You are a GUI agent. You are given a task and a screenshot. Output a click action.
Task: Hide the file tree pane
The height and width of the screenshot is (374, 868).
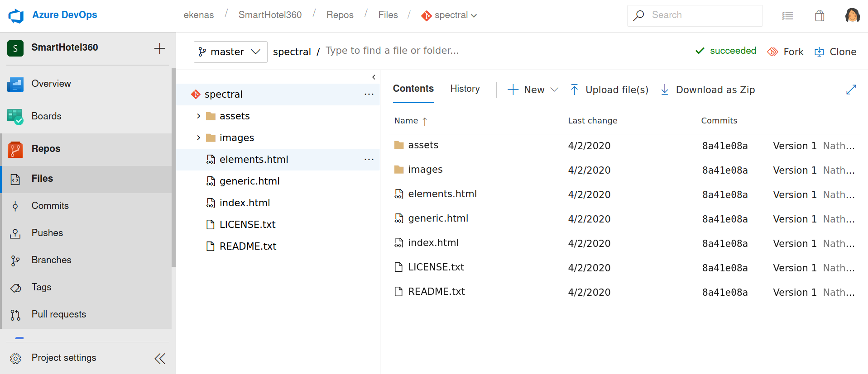tap(374, 77)
